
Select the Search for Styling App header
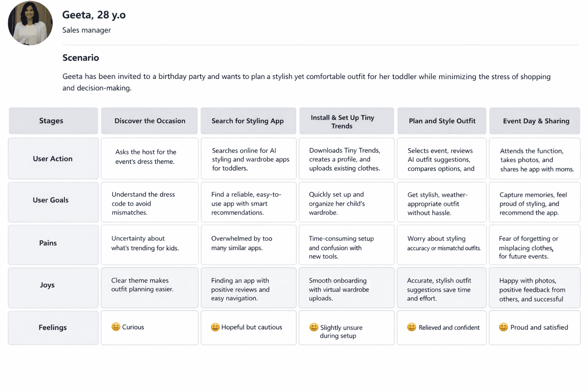tap(248, 121)
